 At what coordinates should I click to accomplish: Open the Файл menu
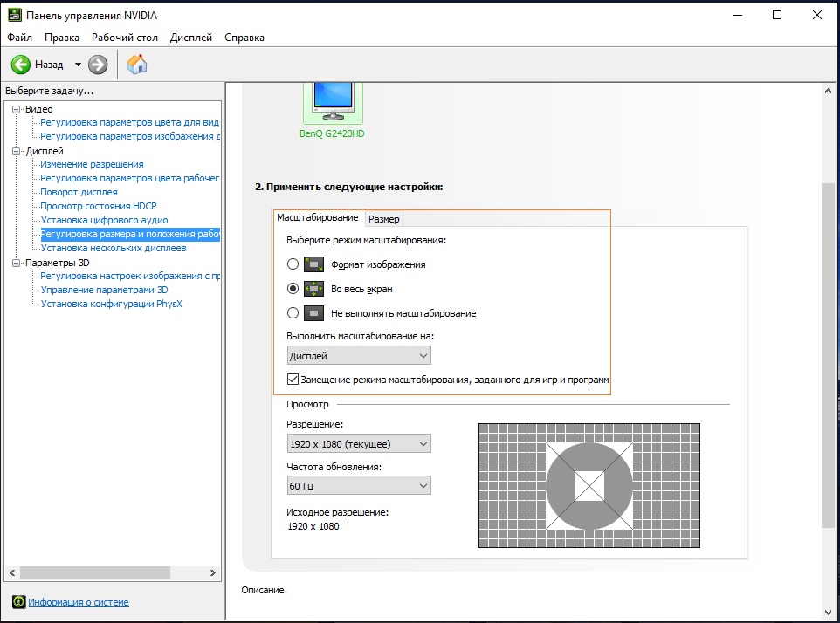[19, 38]
